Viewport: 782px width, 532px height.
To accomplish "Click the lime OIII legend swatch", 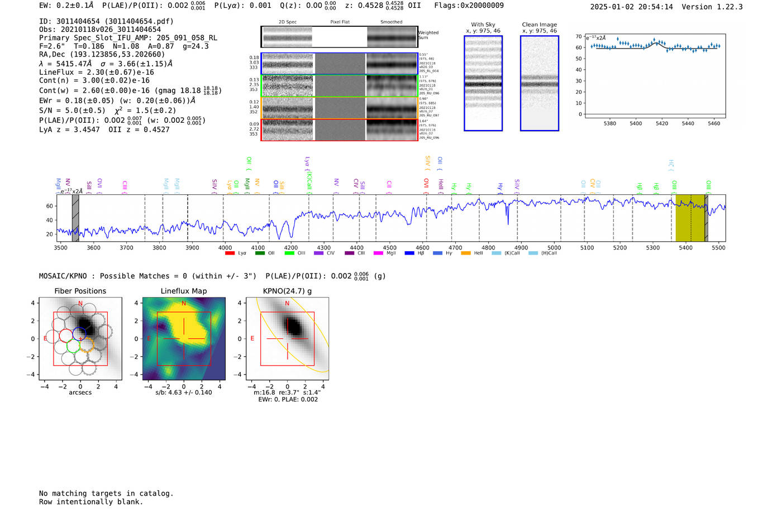I will 289,253.
